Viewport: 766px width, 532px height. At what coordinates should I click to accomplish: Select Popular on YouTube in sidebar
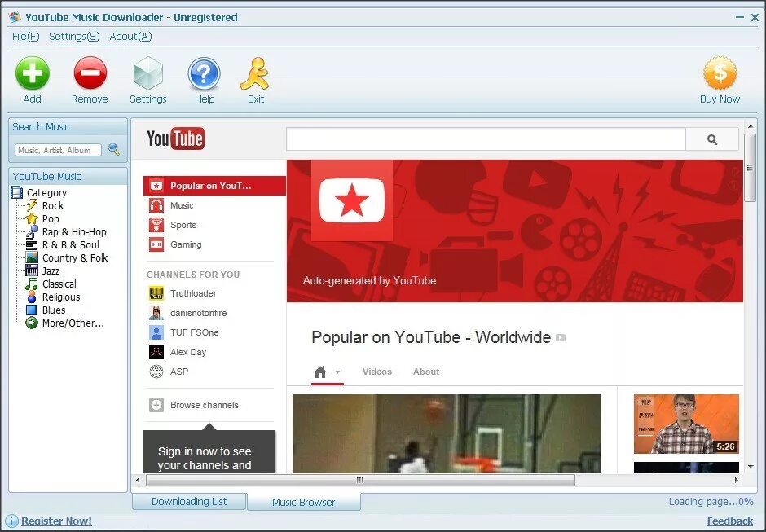point(214,186)
